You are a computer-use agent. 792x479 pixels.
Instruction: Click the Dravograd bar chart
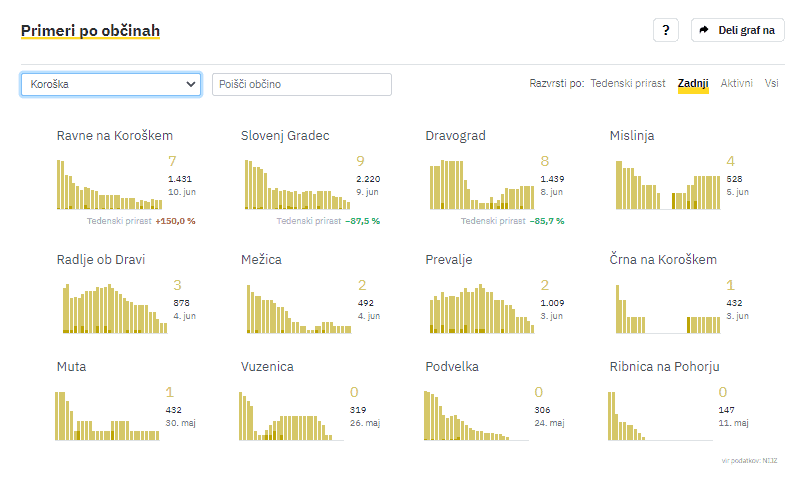(x=476, y=183)
